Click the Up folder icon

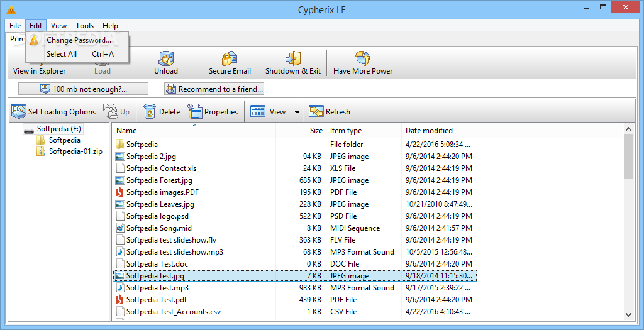[111, 111]
